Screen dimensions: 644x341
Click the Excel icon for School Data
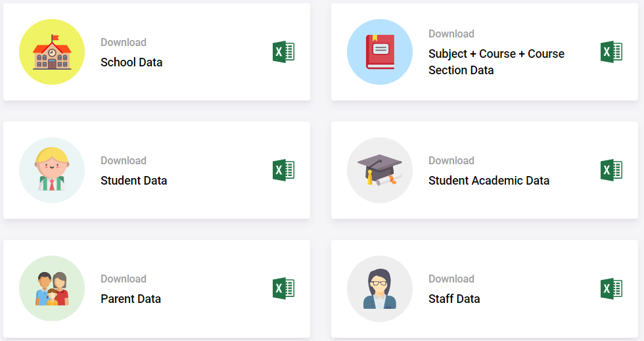tap(284, 52)
